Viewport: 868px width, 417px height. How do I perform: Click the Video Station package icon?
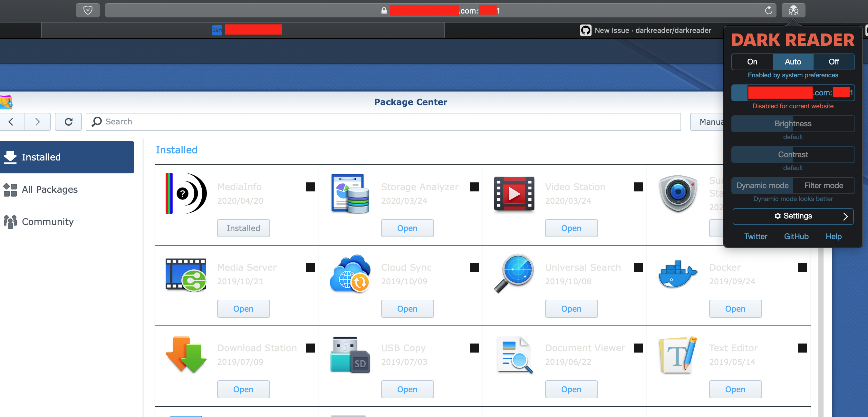514,193
